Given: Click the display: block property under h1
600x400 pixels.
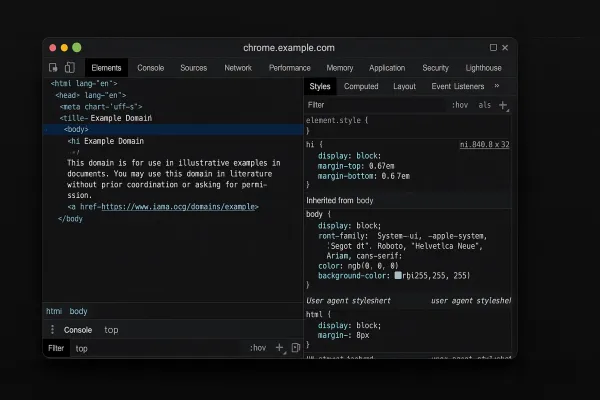Looking at the screenshot, I should [x=349, y=156].
